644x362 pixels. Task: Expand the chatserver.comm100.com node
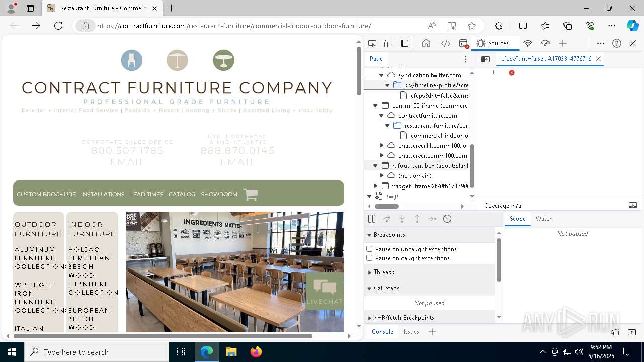click(x=381, y=156)
